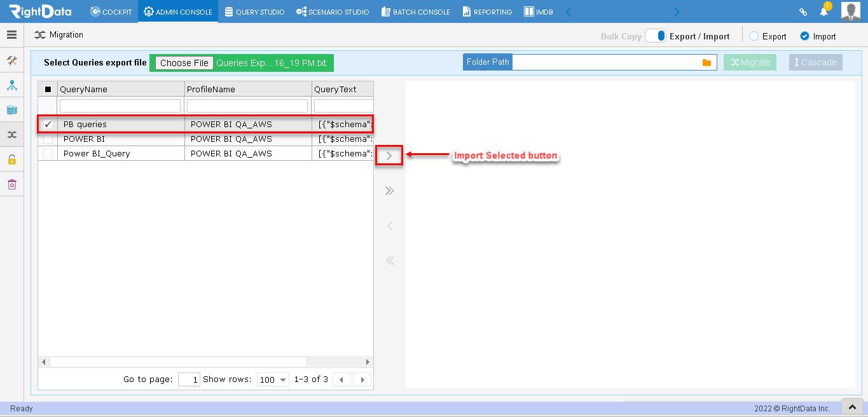
Task: Select the database stack sidebar icon
Action: (11, 110)
